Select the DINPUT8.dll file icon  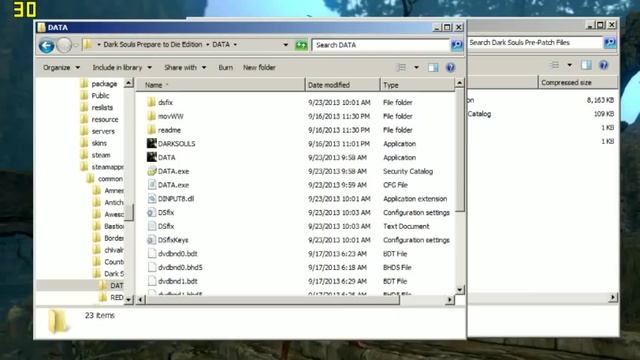(151, 199)
